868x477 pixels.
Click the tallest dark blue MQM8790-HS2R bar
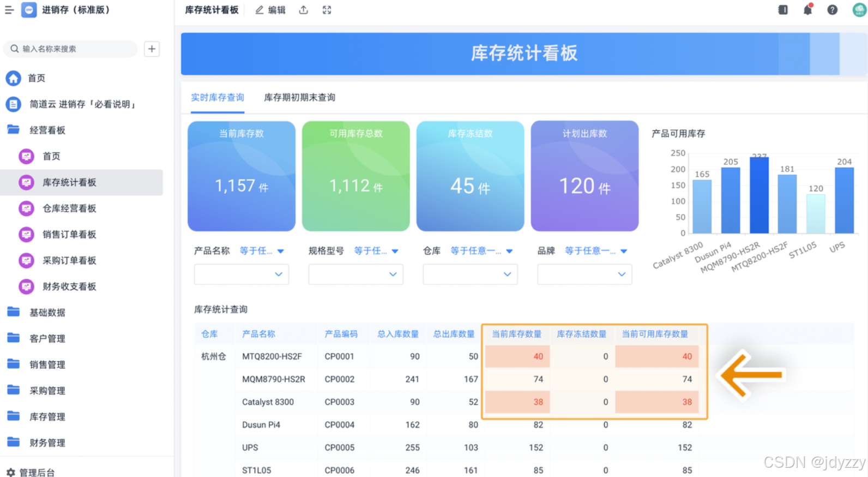pyautogui.click(x=759, y=195)
